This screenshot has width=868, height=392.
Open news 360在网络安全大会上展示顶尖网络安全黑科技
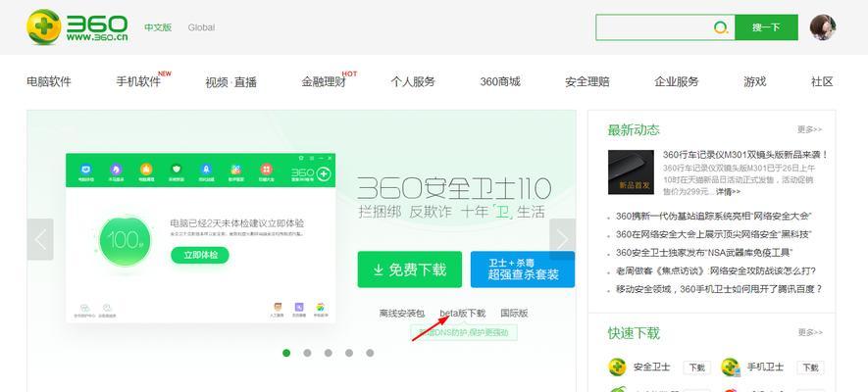[x=714, y=234]
